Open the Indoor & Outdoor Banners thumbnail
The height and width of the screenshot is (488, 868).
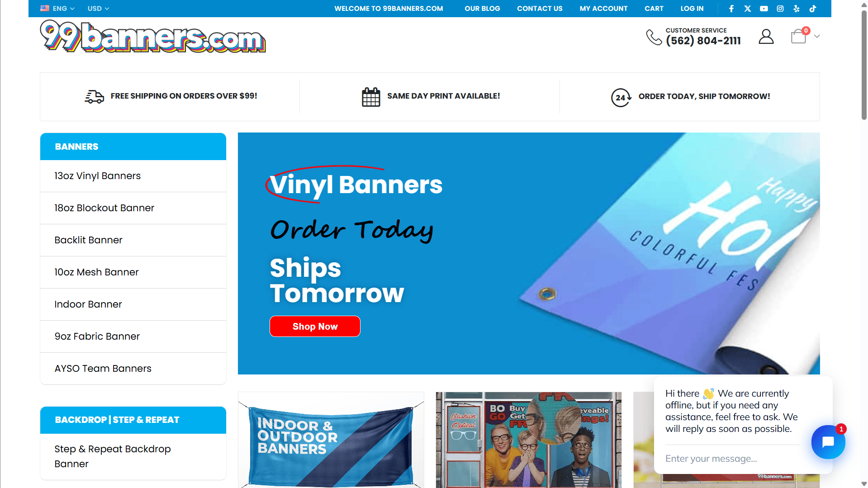coord(331,440)
